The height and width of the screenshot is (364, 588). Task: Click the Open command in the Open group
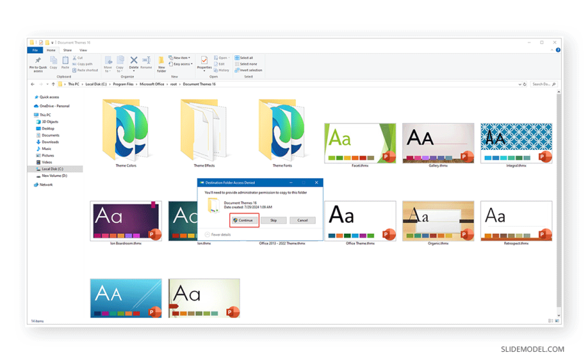[x=222, y=57]
